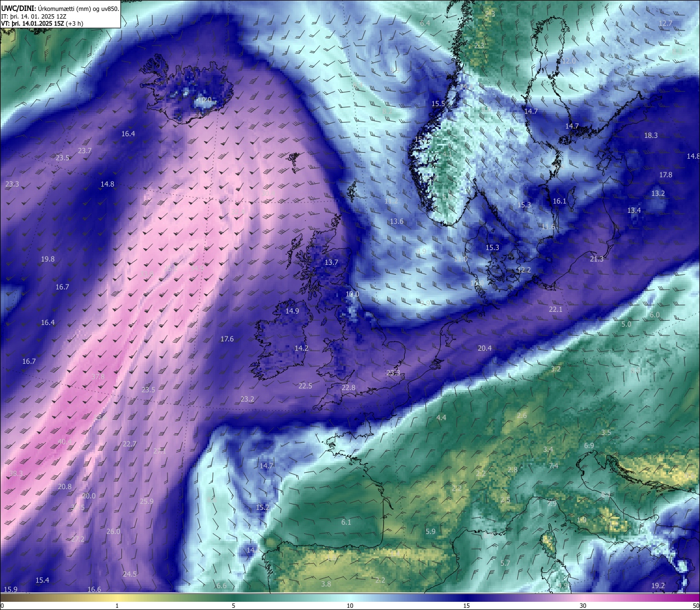The width and height of the screenshot is (700, 610).
Task: Click the map value "40.4"
Action: point(65,442)
